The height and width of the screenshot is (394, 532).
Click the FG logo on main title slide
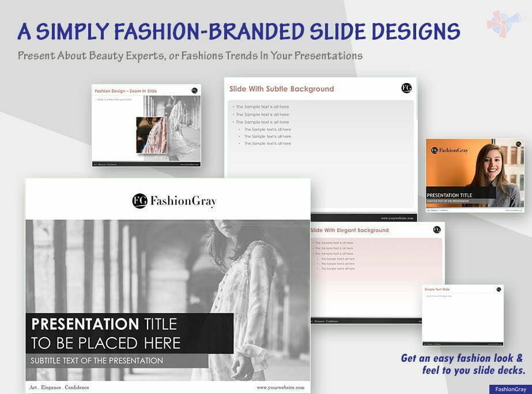pos(140,200)
